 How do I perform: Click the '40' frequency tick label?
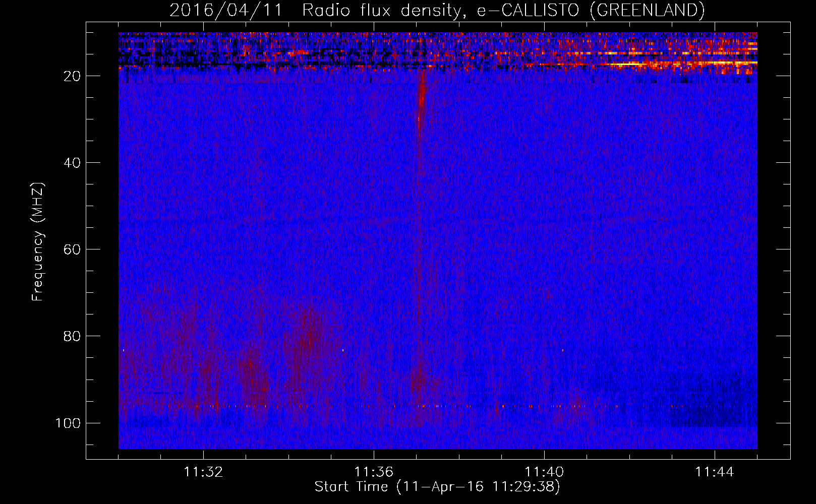72,163
